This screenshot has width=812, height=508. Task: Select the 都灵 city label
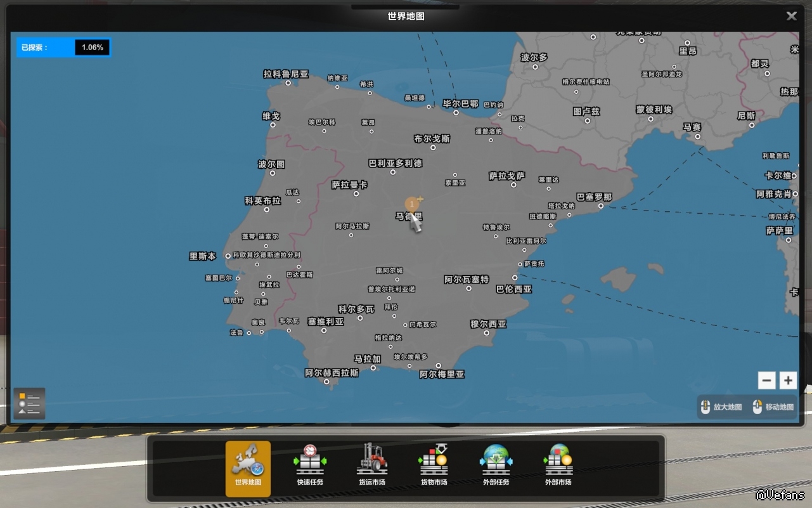click(x=759, y=64)
